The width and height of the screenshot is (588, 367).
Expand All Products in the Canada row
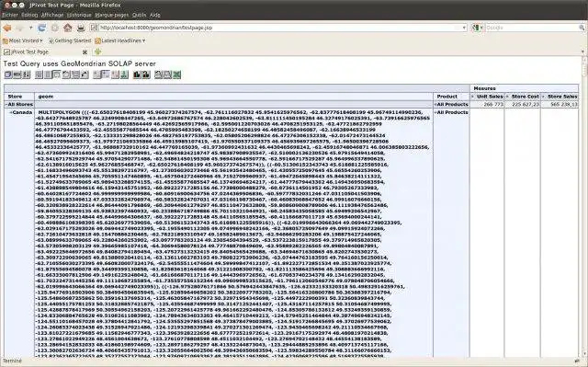[435, 112]
